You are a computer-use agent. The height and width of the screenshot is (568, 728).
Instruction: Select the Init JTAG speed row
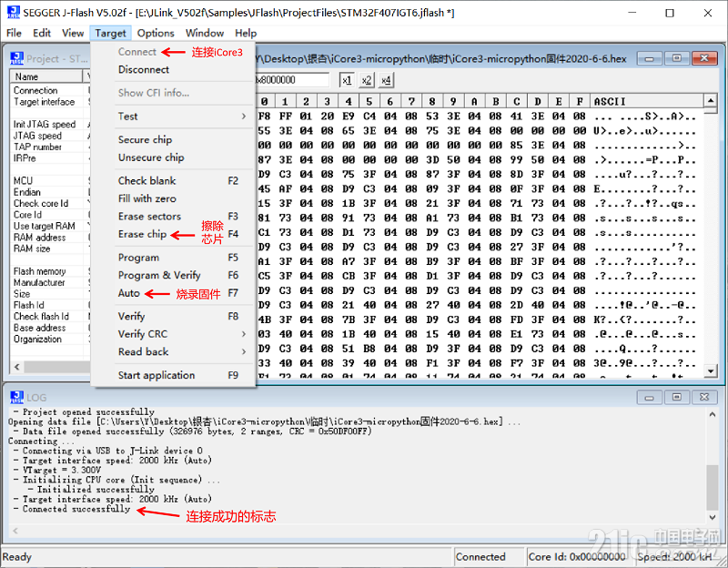click(50, 125)
